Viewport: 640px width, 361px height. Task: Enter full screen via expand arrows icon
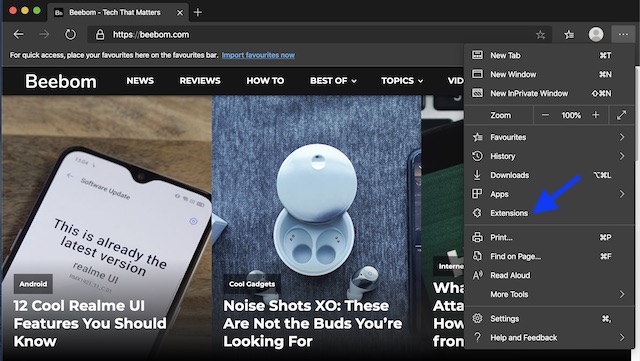click(621, 115)
